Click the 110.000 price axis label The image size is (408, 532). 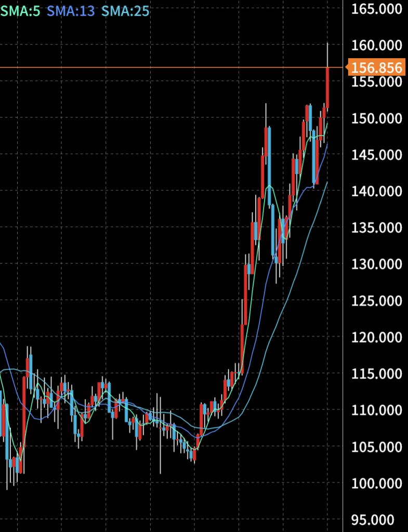click(376, 410)
